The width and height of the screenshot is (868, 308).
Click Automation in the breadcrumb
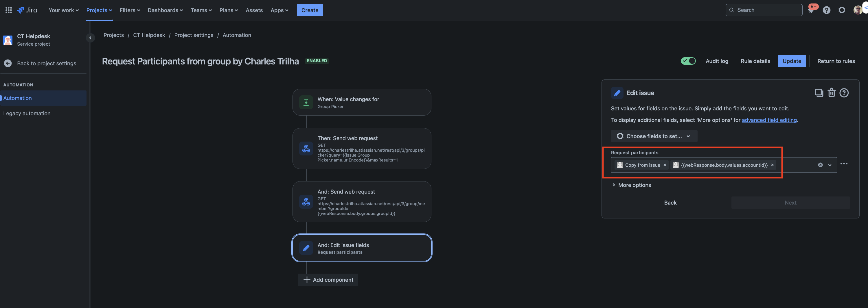click(237, 35)
